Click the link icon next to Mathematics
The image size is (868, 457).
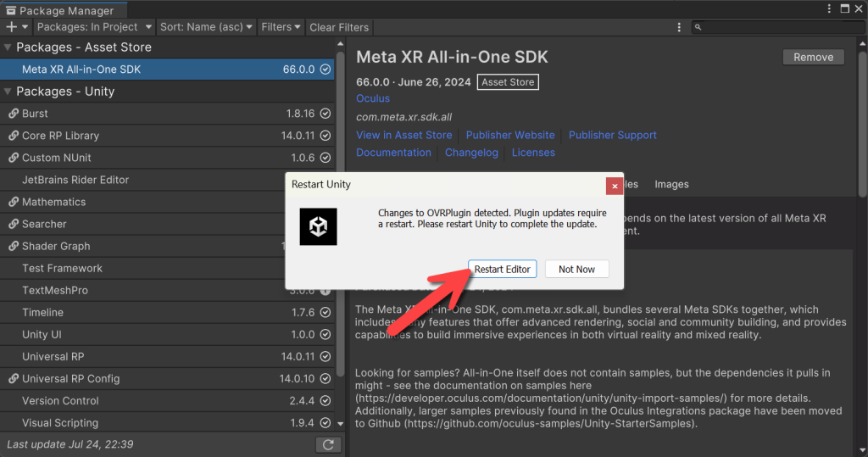click(x=14, y=202)
